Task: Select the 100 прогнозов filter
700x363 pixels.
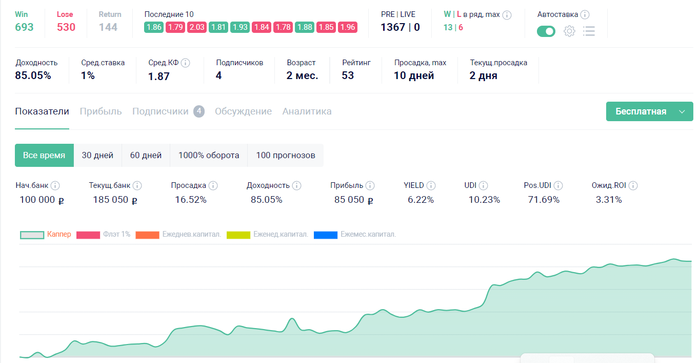Action: pos(286,155)
